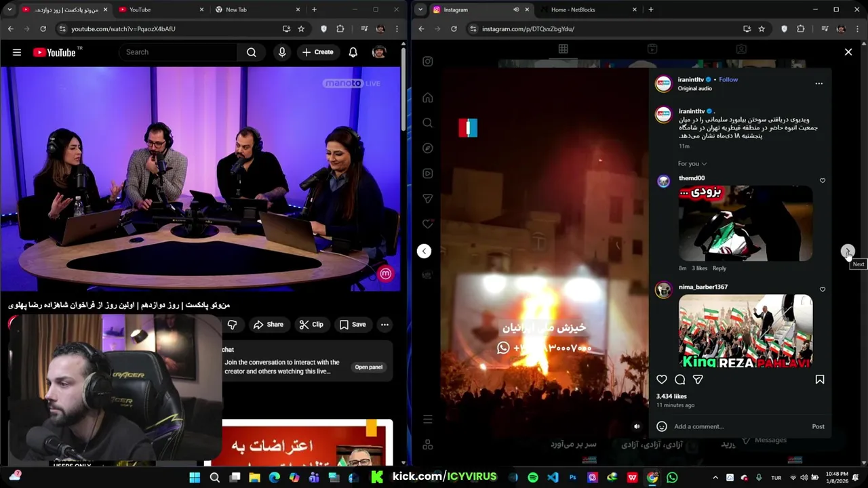868x488 pixels.
Task: Clip the YouTube live video
Action: (311, 325)
